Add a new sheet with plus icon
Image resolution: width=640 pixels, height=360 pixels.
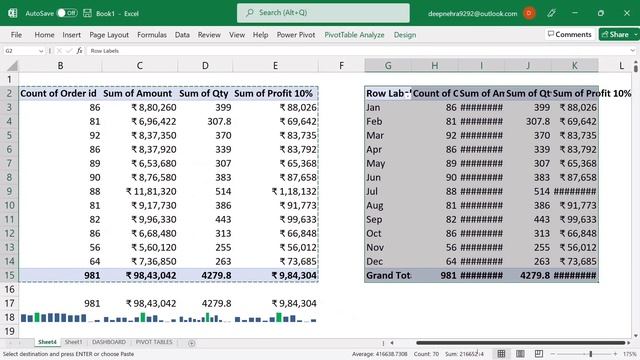[191, 343]
